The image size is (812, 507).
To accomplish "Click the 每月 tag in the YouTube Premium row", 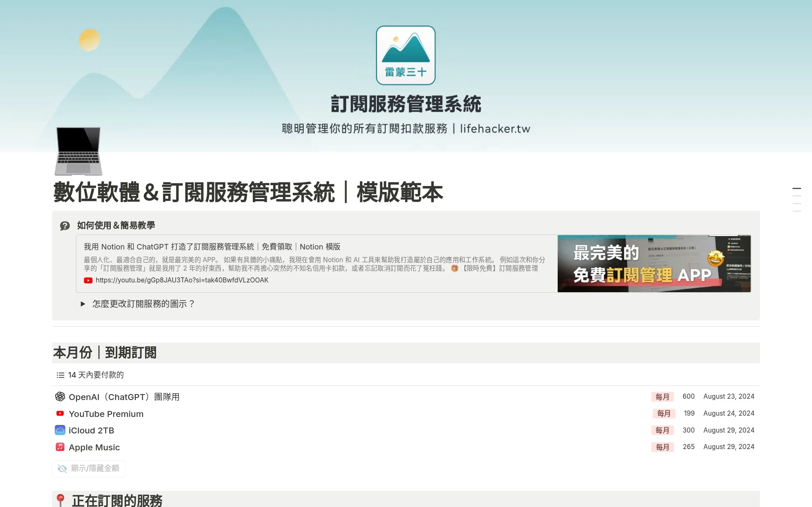I will click(x=664, y=414).
